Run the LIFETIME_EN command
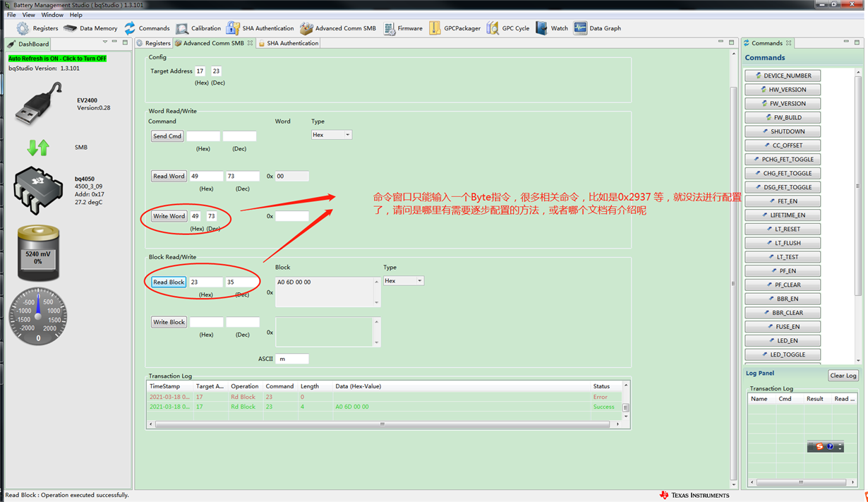 pyautogui.click(x=783, y=215)
